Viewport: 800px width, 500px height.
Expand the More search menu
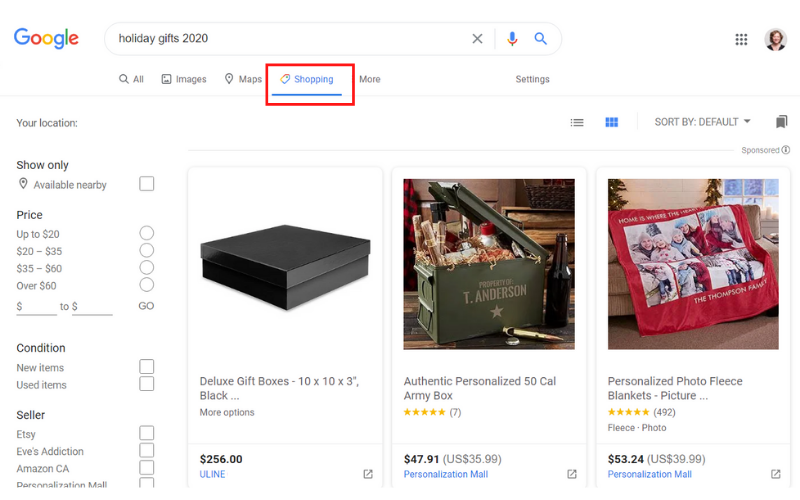click(x=370, y=79)
